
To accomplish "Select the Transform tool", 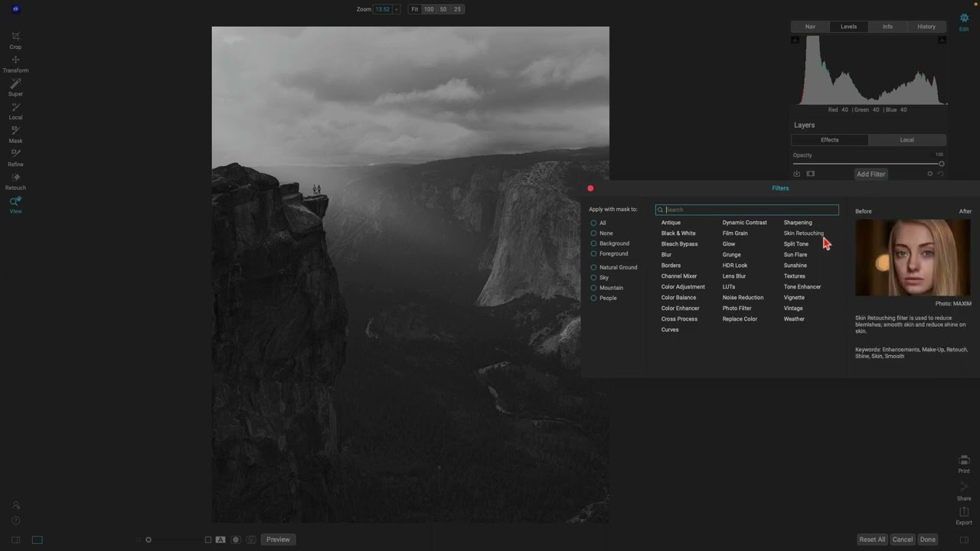I will pos(15,64).
